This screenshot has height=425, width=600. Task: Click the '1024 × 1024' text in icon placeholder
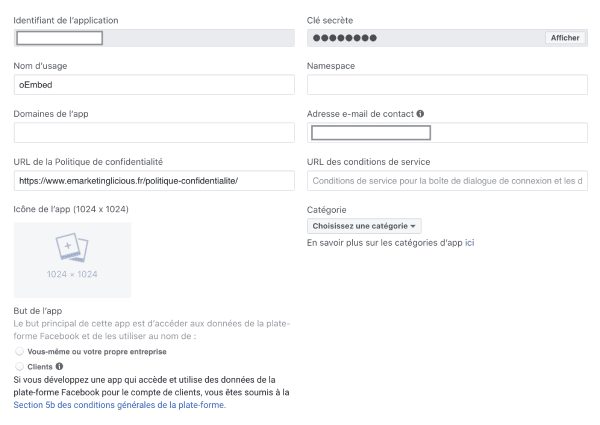pos(72,274)
